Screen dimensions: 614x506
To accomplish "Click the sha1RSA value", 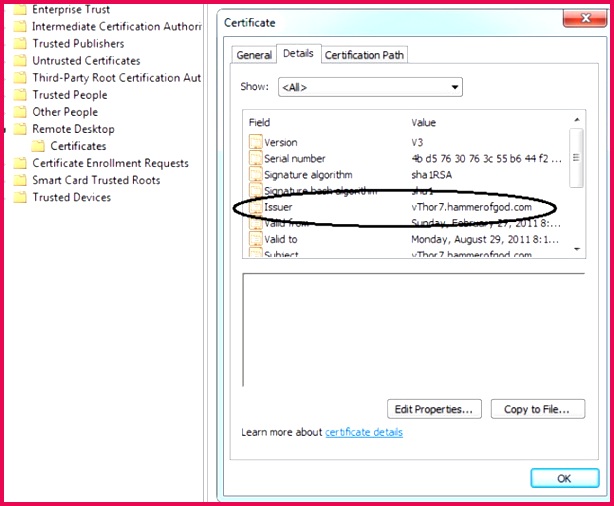I will coord(432,175).
